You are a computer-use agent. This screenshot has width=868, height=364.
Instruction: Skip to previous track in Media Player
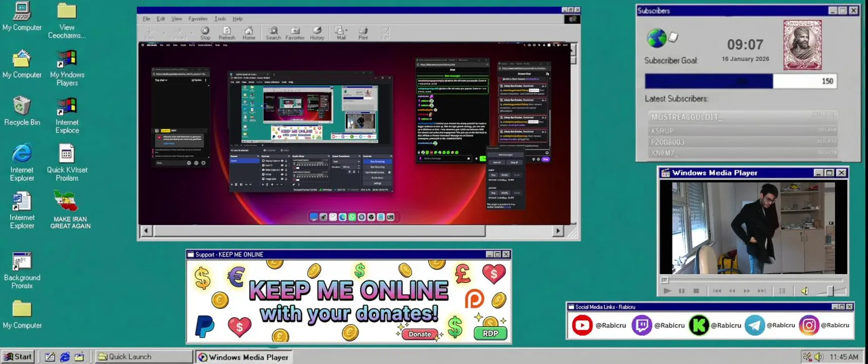717,291
